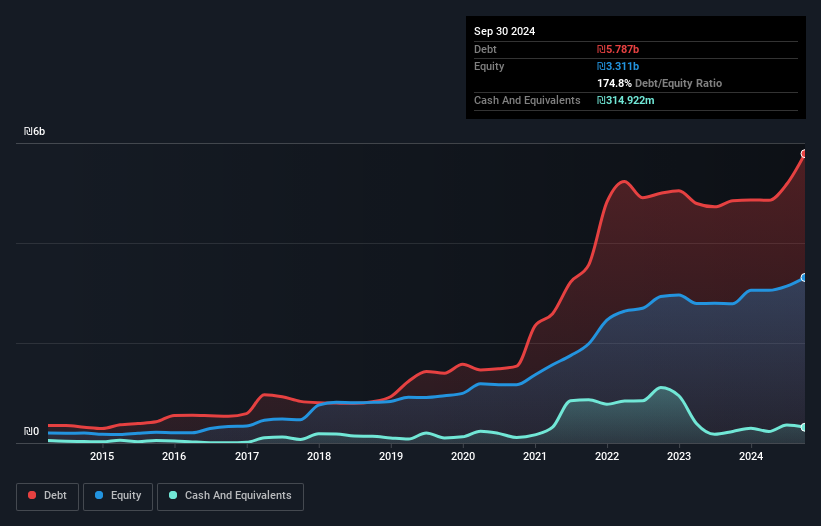Click the ₪5.787b debt value in tooltip

pyautogui.click(x=618, y=49)
